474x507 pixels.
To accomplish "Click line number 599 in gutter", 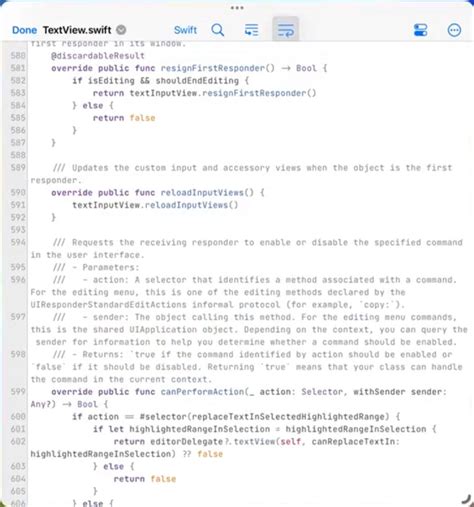I will (x=18, y=392).
